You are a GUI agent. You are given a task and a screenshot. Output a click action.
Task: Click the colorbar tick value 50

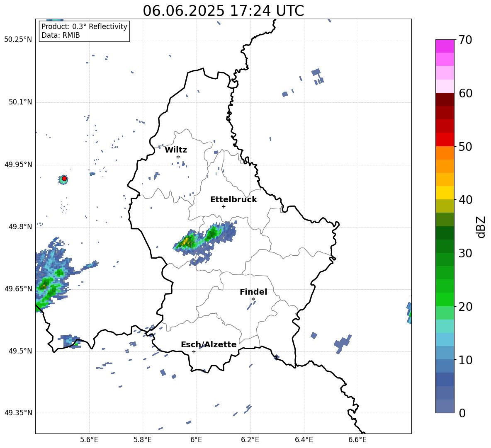pyautogui.click(x=465, y=146)
